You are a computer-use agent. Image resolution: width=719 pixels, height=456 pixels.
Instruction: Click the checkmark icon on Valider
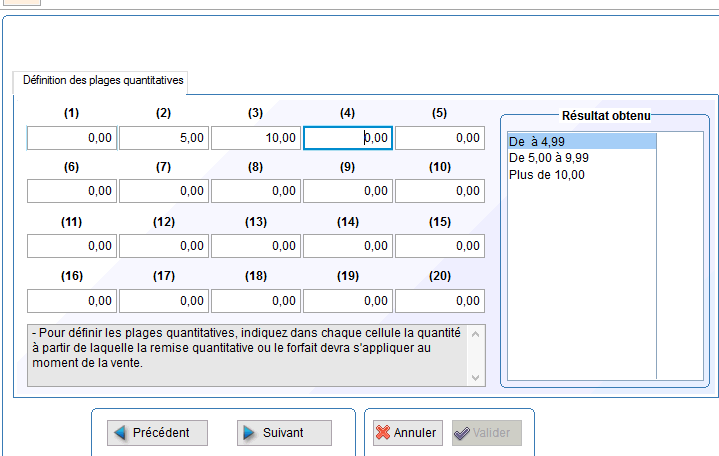461,433
